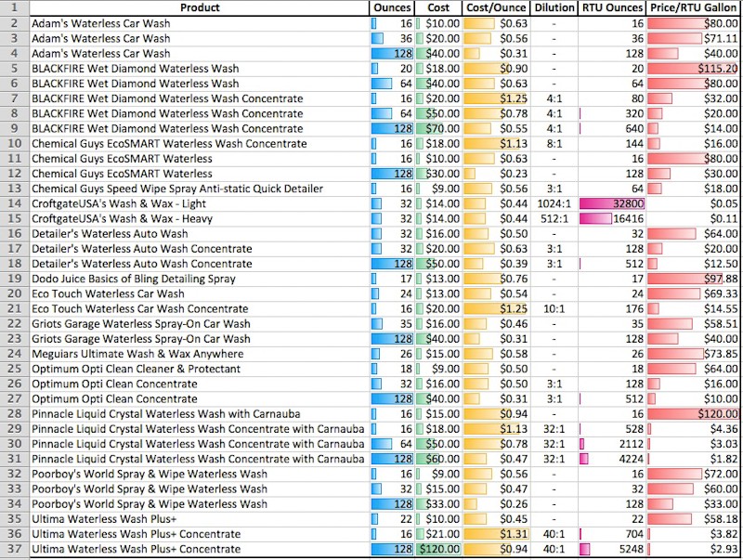
Task: Click the 2112 RTU Ounces cell
Action: pyautogui.click(x=612, y=445)
